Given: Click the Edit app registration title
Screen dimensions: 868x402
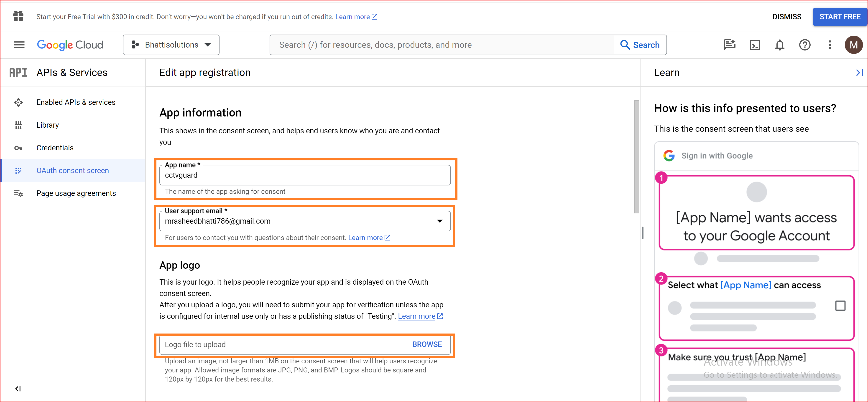Looking at the screenshot, I should point(205,72).
